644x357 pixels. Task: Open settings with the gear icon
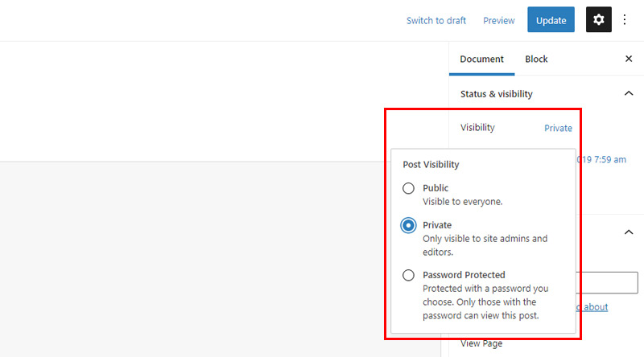click(598, 19)
